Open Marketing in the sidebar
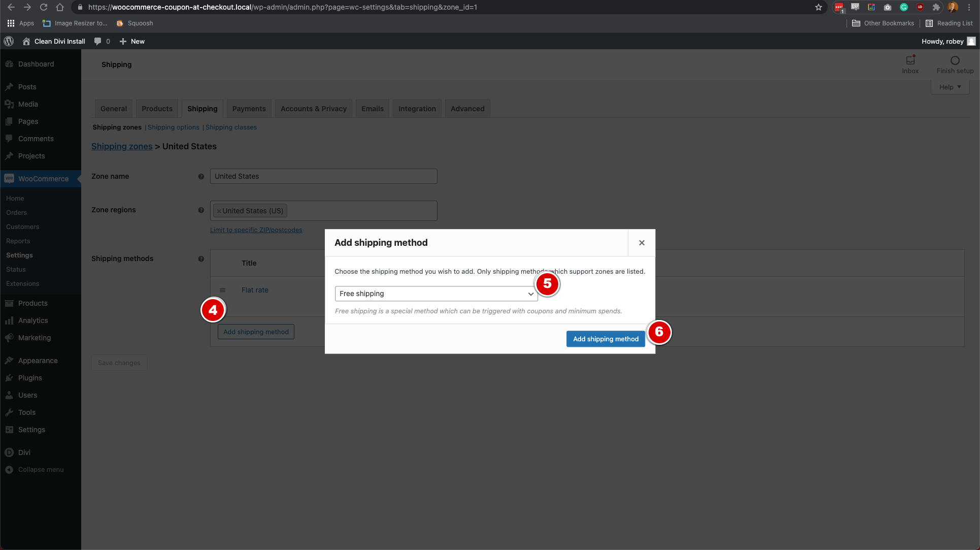The width and height of the screenshot is (980, 550). pos(35,338)
